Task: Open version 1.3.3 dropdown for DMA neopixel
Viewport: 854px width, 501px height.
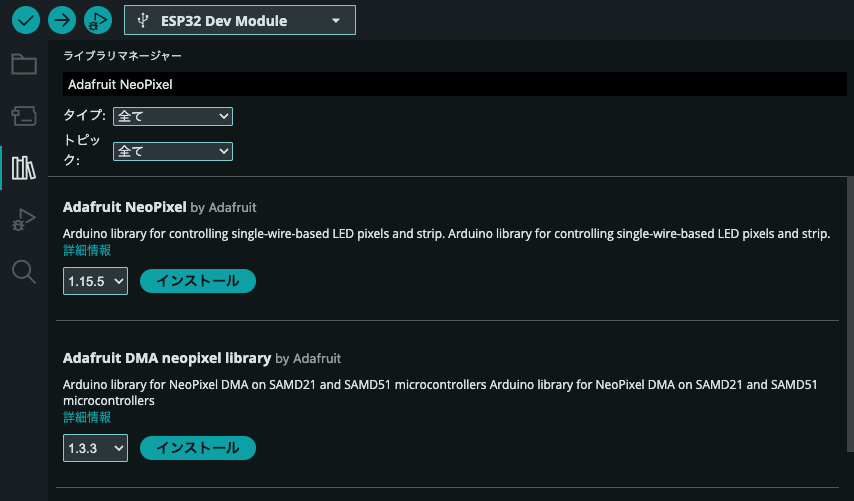Action: pos(95,448)
